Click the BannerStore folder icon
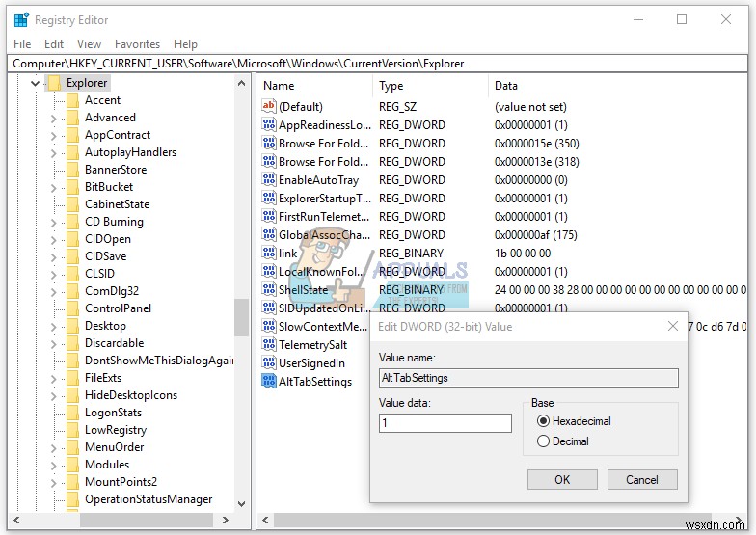The image size is (756, 535). pos(72,170)
